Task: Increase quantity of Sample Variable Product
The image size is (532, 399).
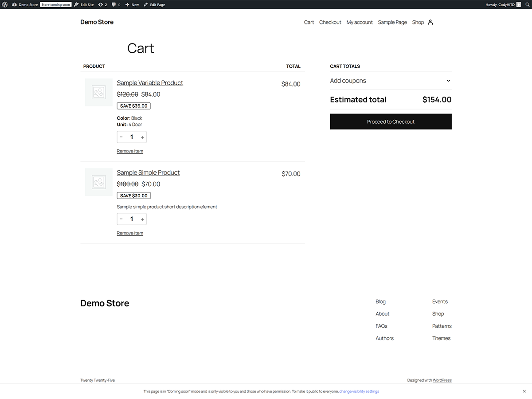Action: point(142,137)
